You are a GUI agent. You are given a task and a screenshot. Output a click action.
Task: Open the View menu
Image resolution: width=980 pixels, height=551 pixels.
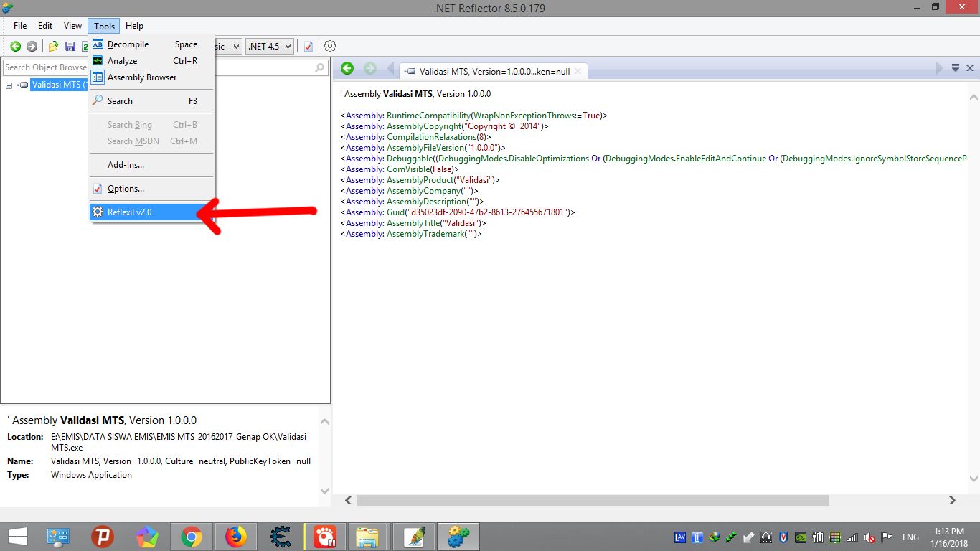[x=72, y=26]
